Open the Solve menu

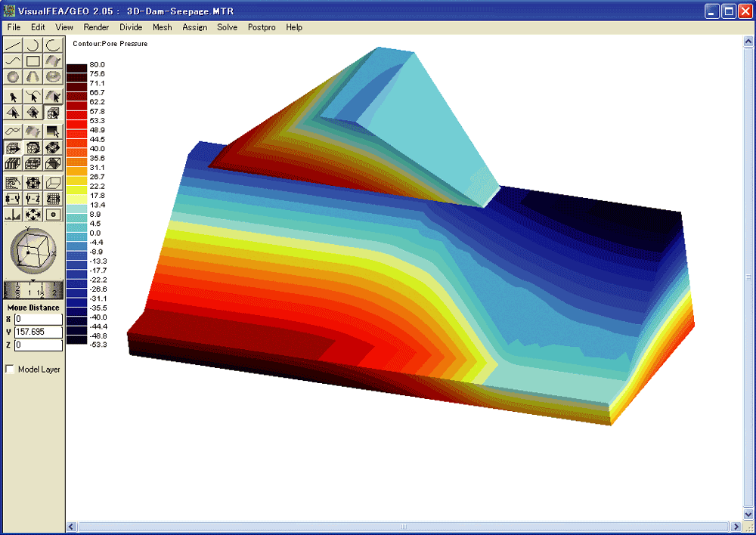[227, 27]
